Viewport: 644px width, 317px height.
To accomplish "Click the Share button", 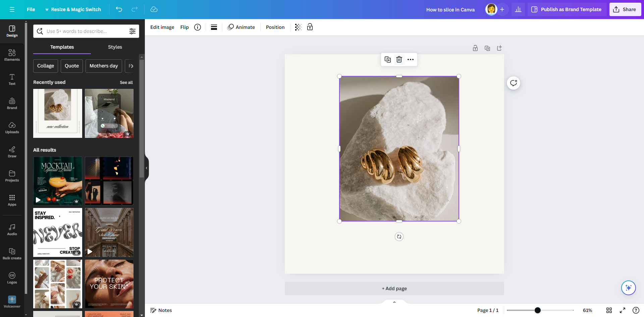I will pyautogui.click(x=625, y=9).
